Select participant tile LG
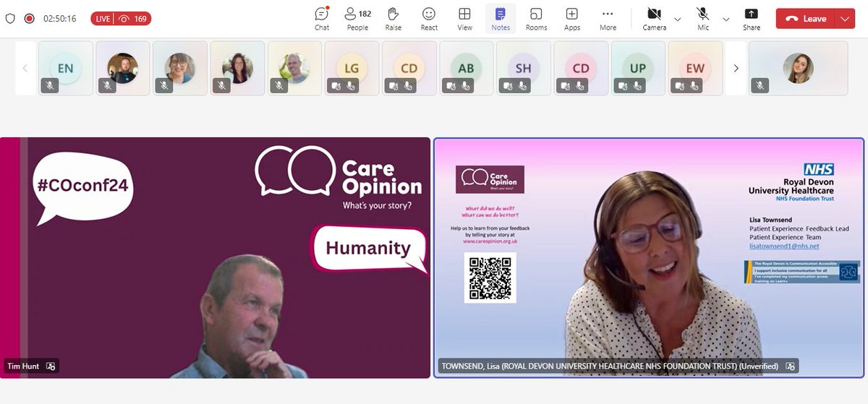Image resolution: width=868 pixels, height=404 pixels. coord(352,69)
